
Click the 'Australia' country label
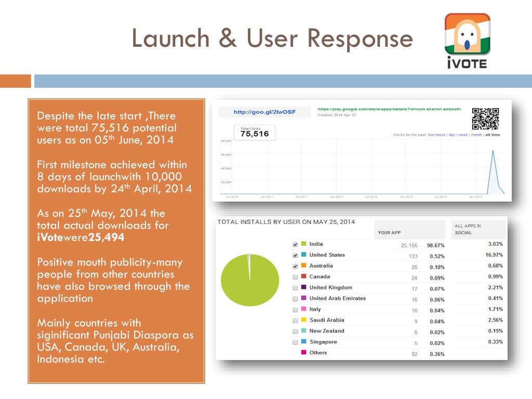tap(321, 265)
